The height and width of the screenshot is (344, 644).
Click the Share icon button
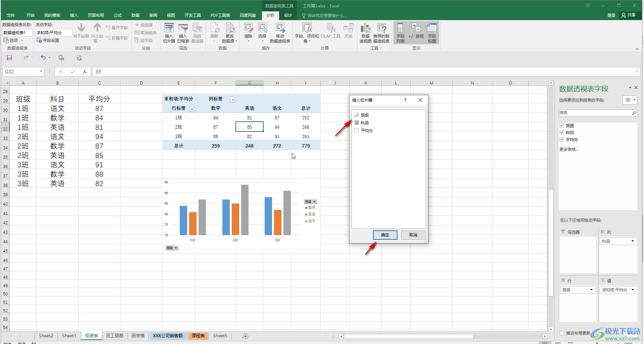coord(629,15)
